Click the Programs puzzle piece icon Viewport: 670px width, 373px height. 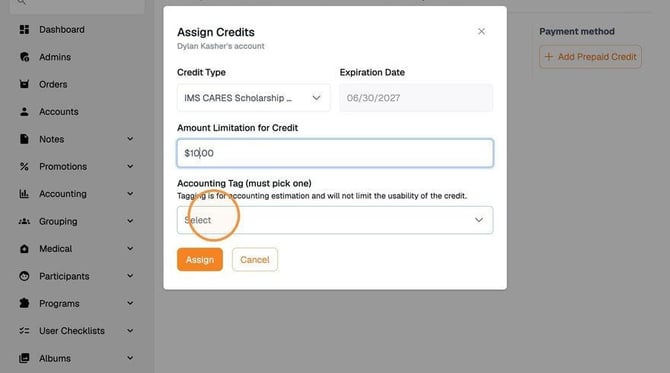coord(24,303)
